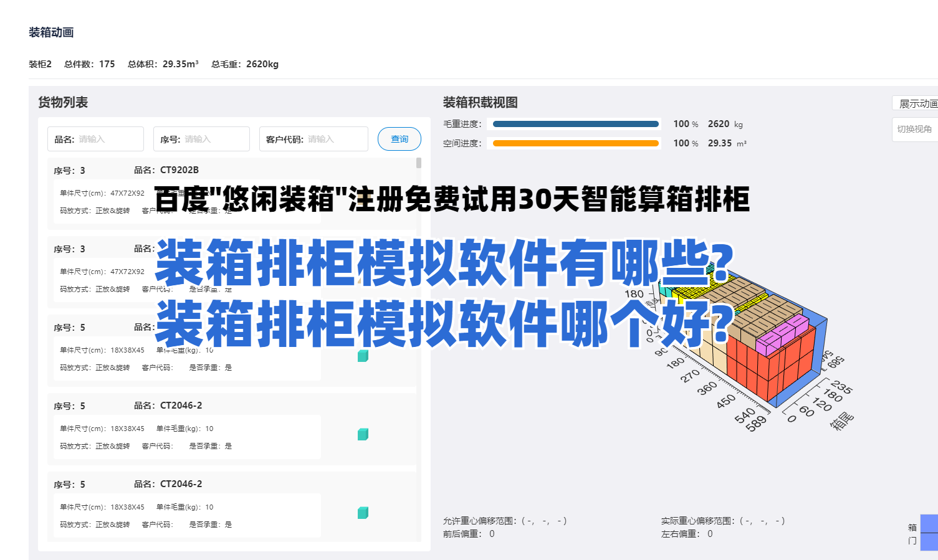Click the 箱尾 axis label in 3D view

tap(842, 421)
